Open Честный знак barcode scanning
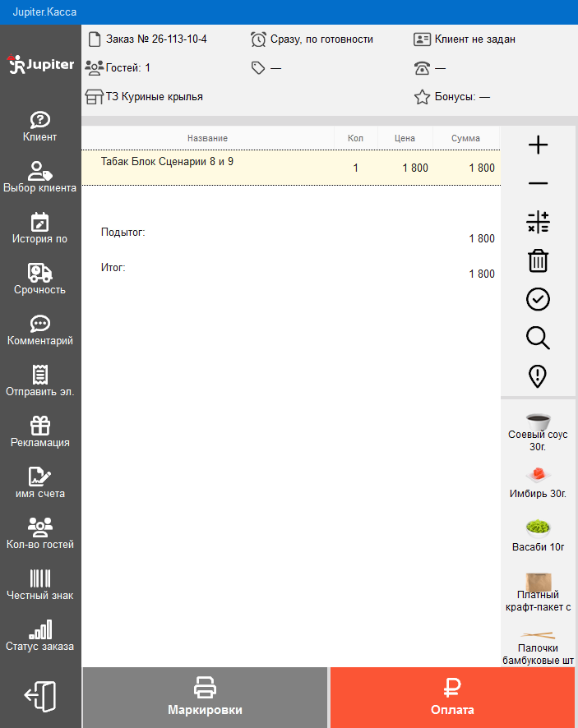Image resolution: width=578 pixels, height=728 pixels. point(40,586)
